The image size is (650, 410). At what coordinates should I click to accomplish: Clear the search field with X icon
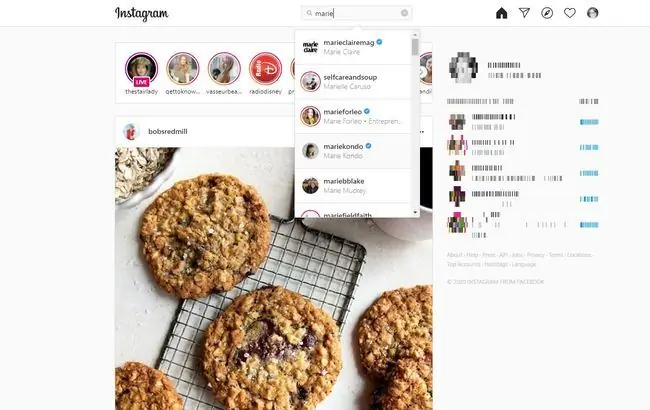(x=405, y=13)
